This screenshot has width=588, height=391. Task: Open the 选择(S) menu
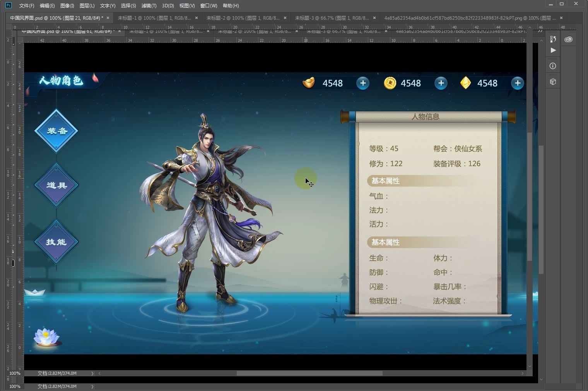point(128,5)
